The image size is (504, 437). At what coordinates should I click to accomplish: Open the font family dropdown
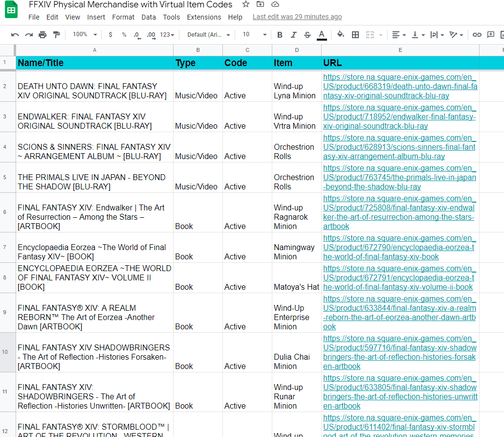pos(208,35)
